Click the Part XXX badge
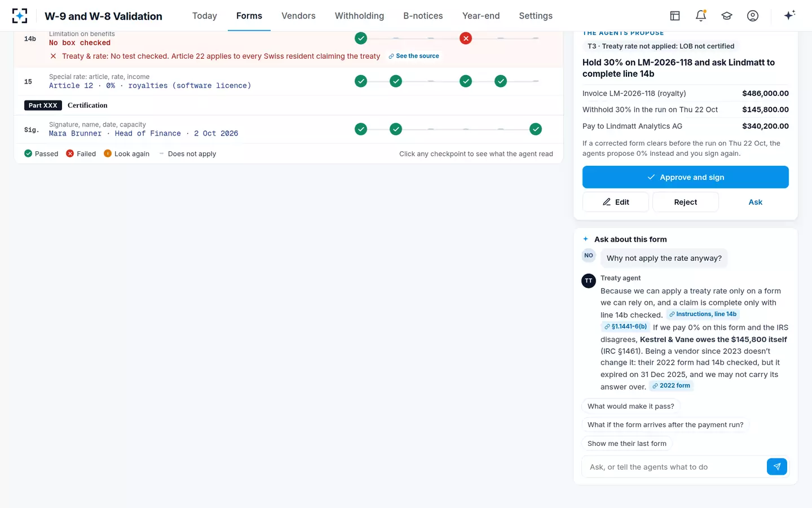 point(43,106)
